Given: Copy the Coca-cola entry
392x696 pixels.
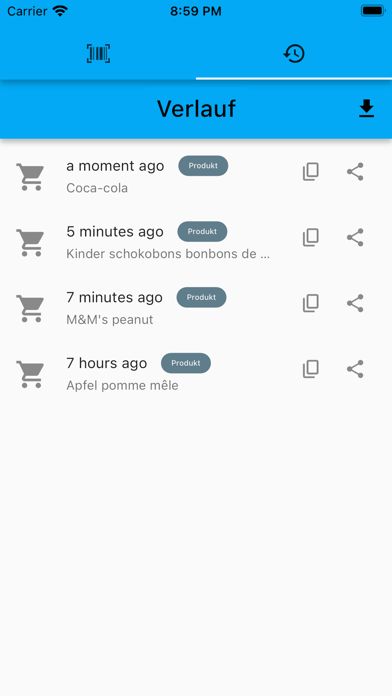Looking at the screenshot, I should [x=311, y=172].
